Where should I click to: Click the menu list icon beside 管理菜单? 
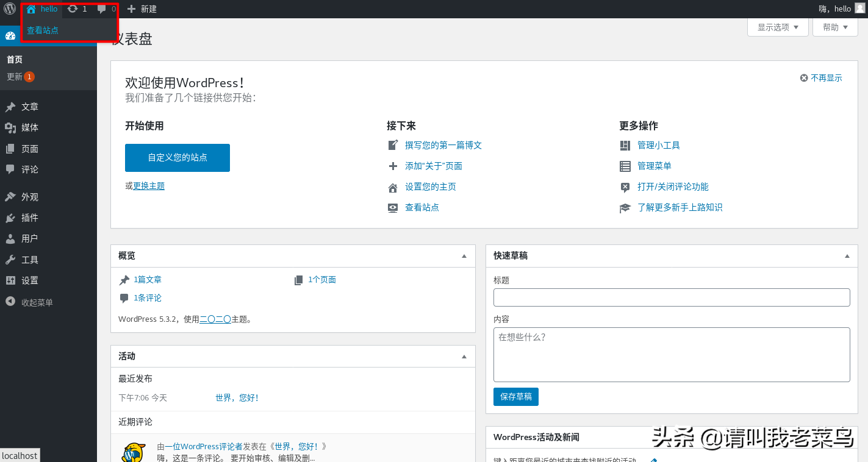(x=625, y=166)
